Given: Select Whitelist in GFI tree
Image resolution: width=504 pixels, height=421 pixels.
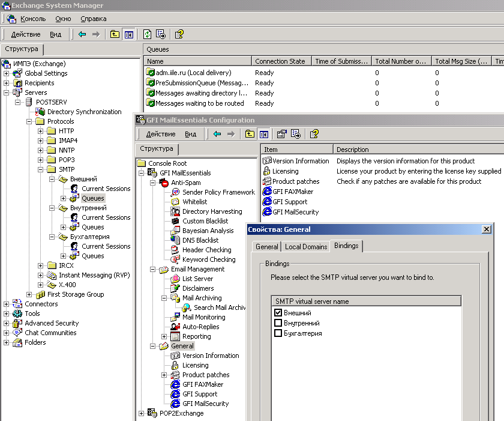Looking at the screenshot, I should 195,202.
